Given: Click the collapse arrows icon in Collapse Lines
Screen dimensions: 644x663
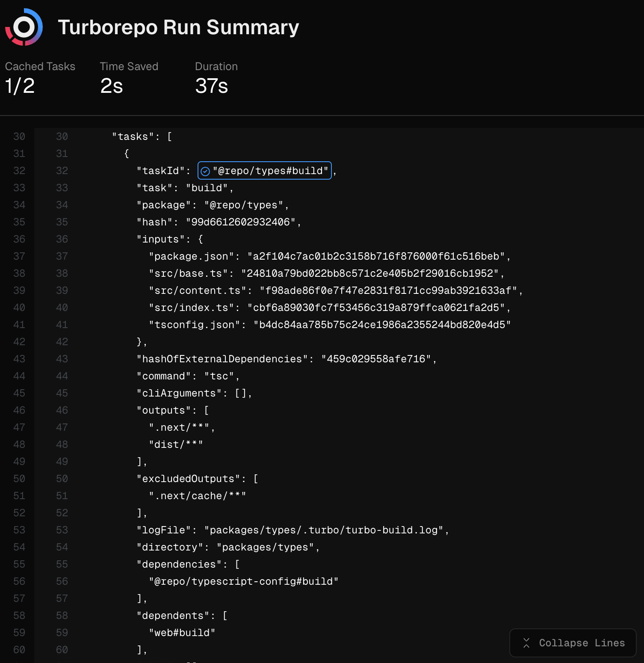Looking at the screenshot, I should [526, 643].
